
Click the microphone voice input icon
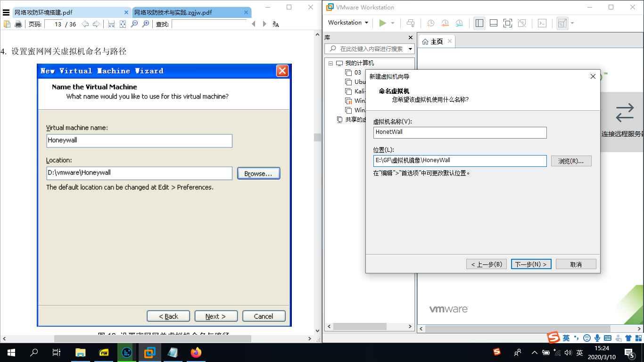[x=597, y=338]
